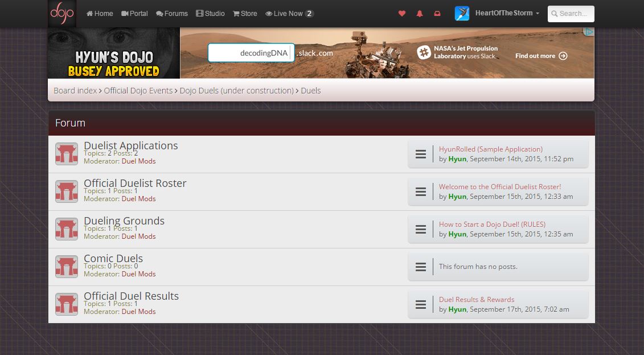Go to Board index breadcrumb

(x=75, y=91)
